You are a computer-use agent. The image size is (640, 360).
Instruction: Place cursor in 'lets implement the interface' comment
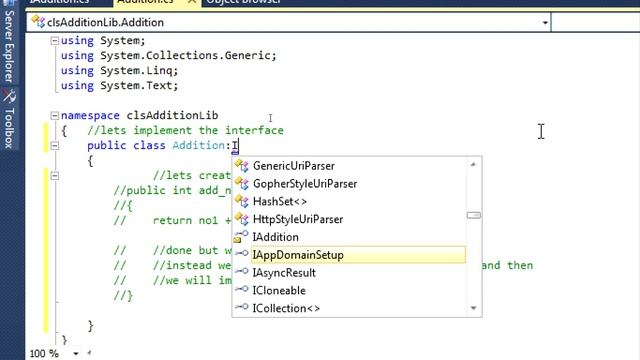coord(186,131)
